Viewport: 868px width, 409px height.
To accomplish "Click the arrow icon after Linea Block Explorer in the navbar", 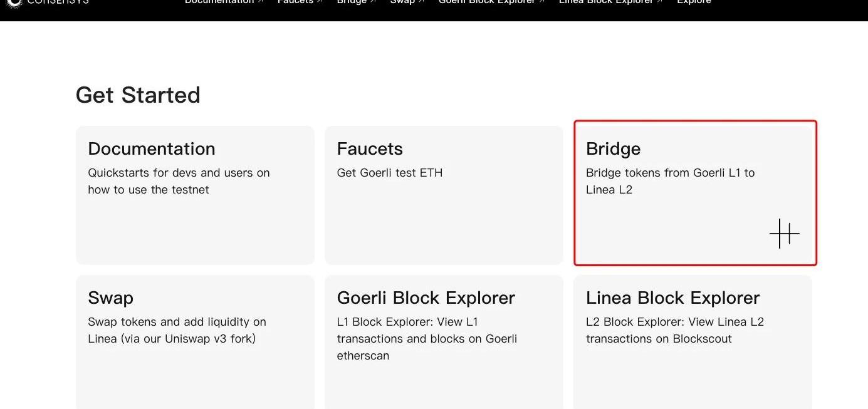I will point(659,2).
